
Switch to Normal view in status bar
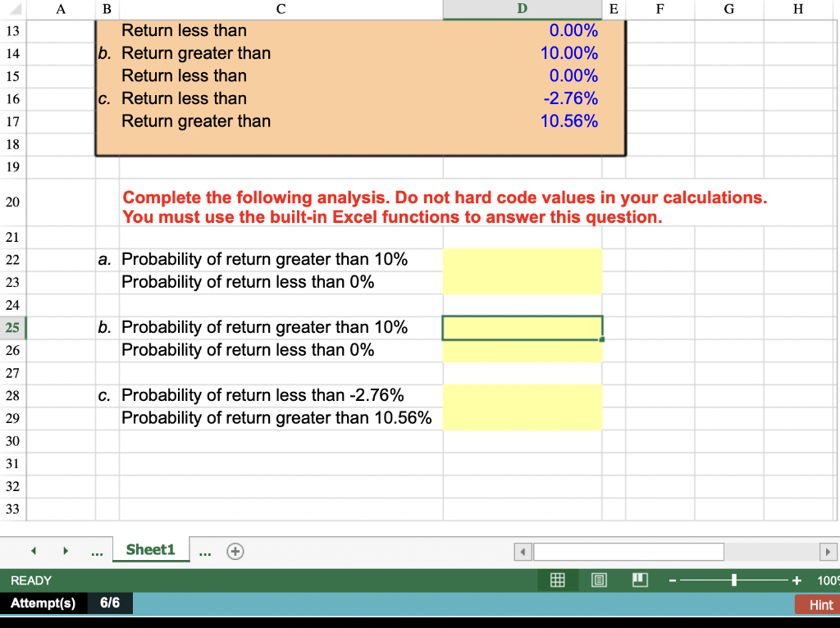point(558,580)
